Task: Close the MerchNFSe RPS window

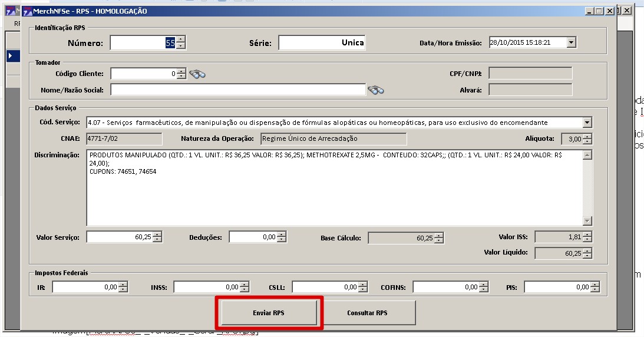Action: 609,11
